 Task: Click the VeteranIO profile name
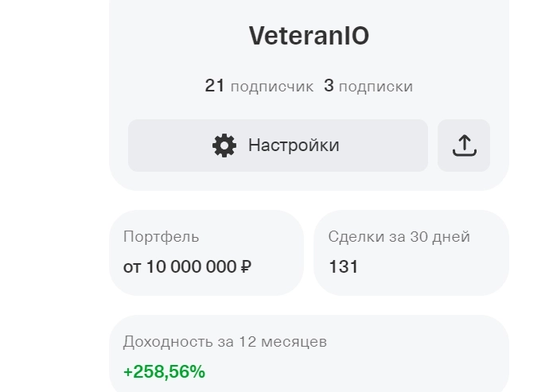(x=309, y=36)
